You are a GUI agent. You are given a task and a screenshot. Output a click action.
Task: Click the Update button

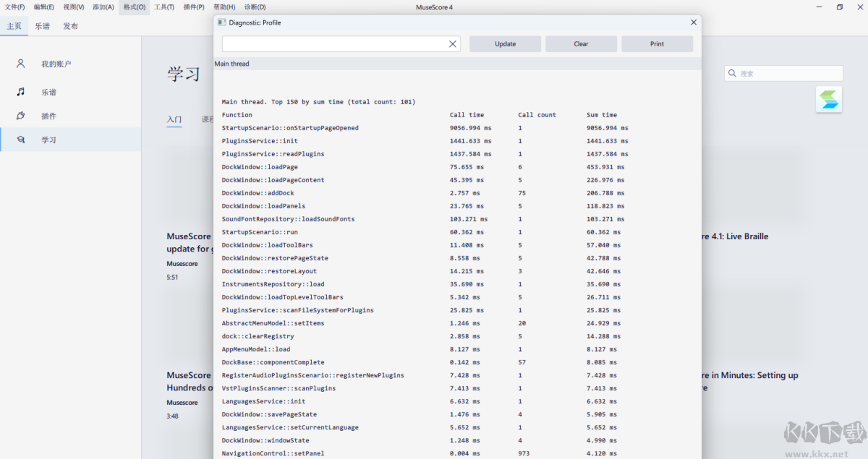click(505, 44)
